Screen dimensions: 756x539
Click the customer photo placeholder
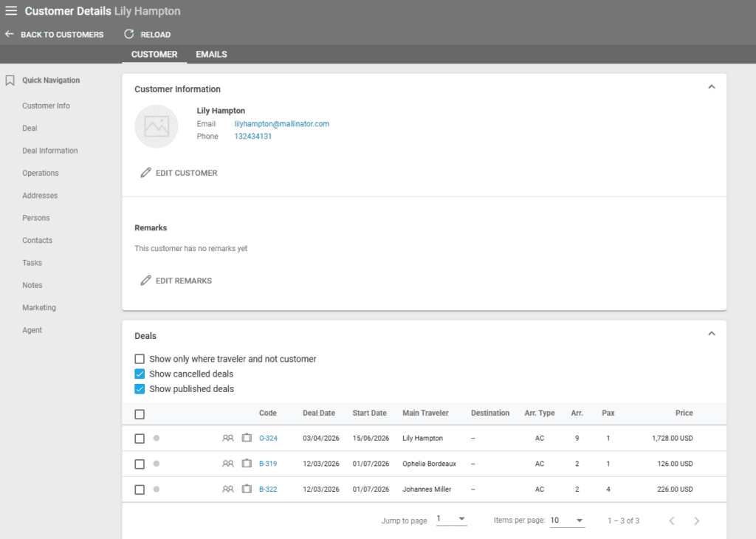tap(157, 126)
